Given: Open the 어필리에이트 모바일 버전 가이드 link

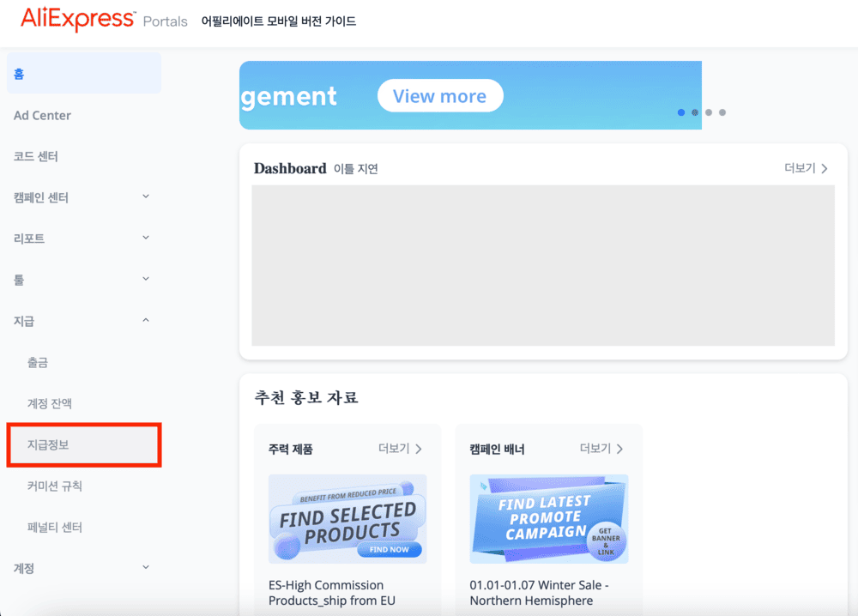Looking at the screenshot, I should tap(279, 21).
